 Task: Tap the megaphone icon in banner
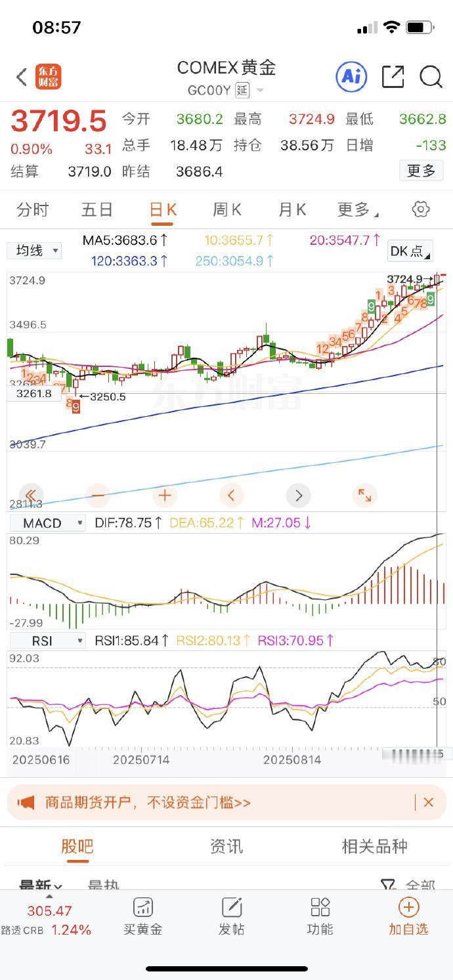pos(26,802)
